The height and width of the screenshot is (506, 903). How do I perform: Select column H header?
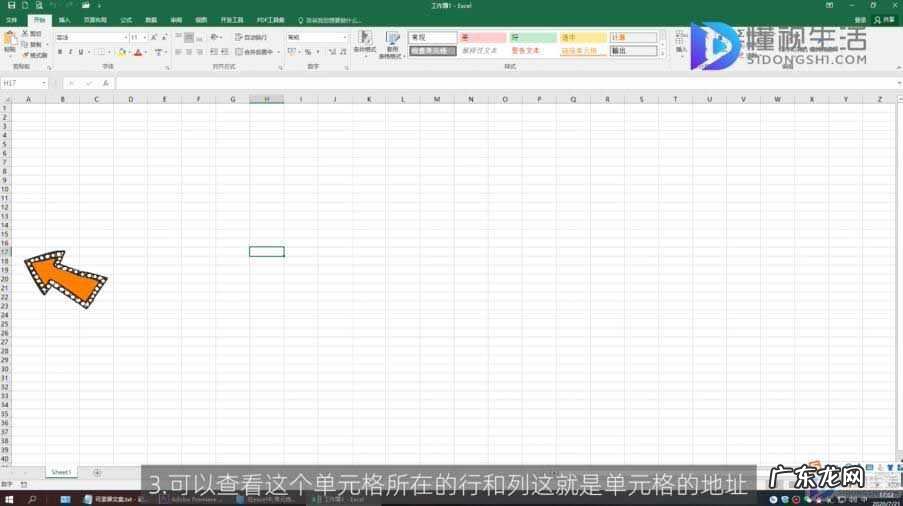(267, 99)
